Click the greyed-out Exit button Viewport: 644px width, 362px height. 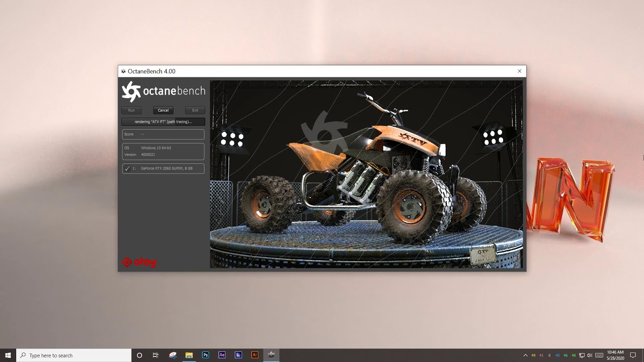coord(195,110)
